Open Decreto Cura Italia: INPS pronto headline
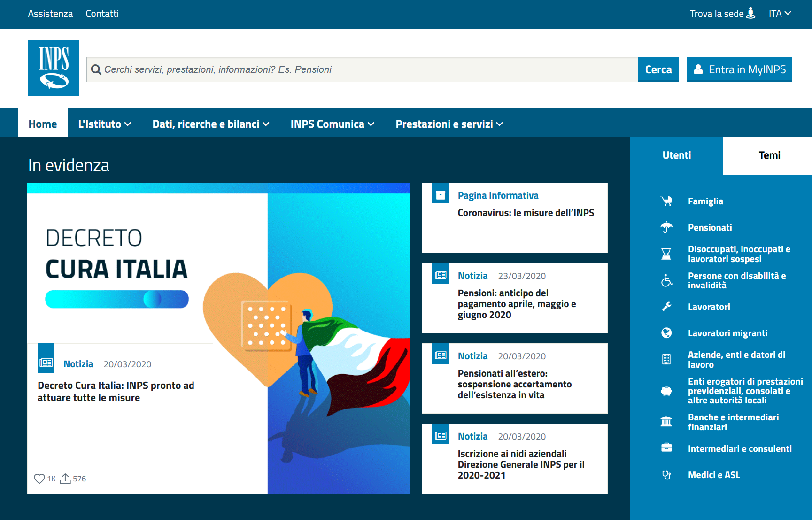This screenshot has width=812, height=525. pos(116,392)
